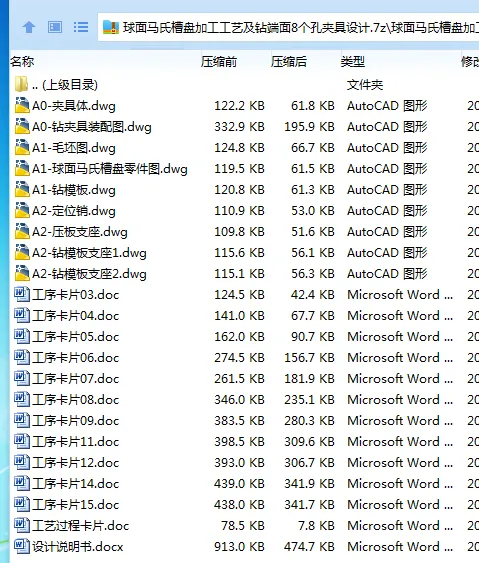Click the 474.7 KB compressed size value
This screenshot has width=479, height=563.
point(310,546)
